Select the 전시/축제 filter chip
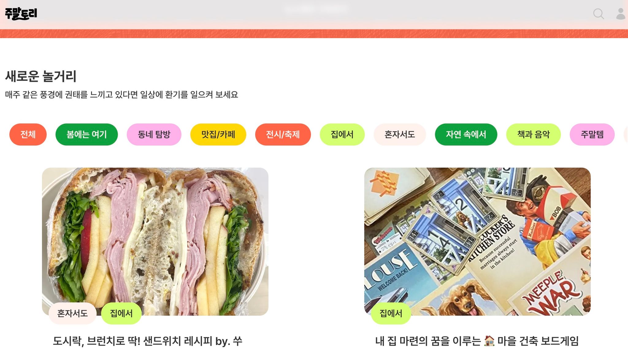 point(283,134)
